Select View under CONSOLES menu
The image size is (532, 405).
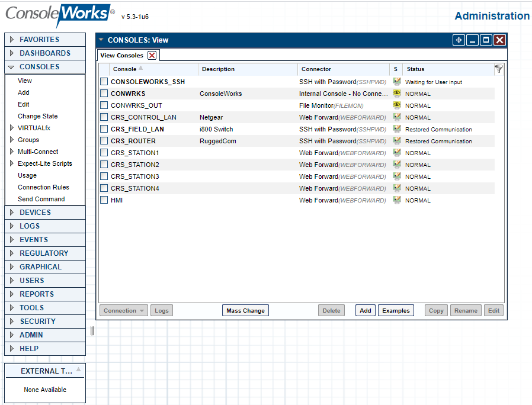pyautogui.click(x=25, y=81)
